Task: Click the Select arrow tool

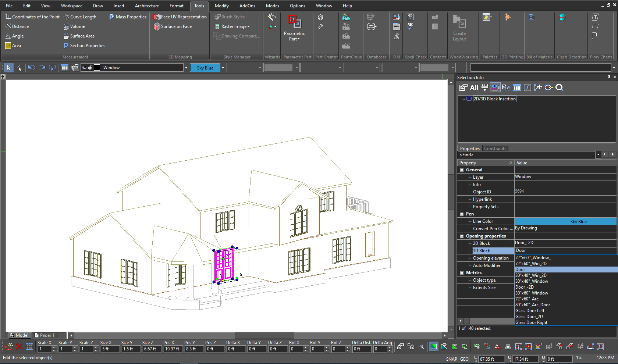Action: coord(8,68)
